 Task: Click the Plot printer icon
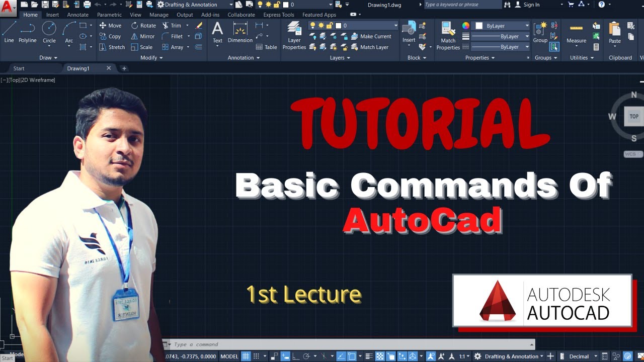(87, 5)
